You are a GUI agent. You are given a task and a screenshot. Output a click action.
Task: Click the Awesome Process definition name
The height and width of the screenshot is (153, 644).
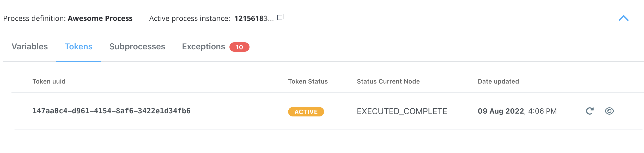coord(100,18)
